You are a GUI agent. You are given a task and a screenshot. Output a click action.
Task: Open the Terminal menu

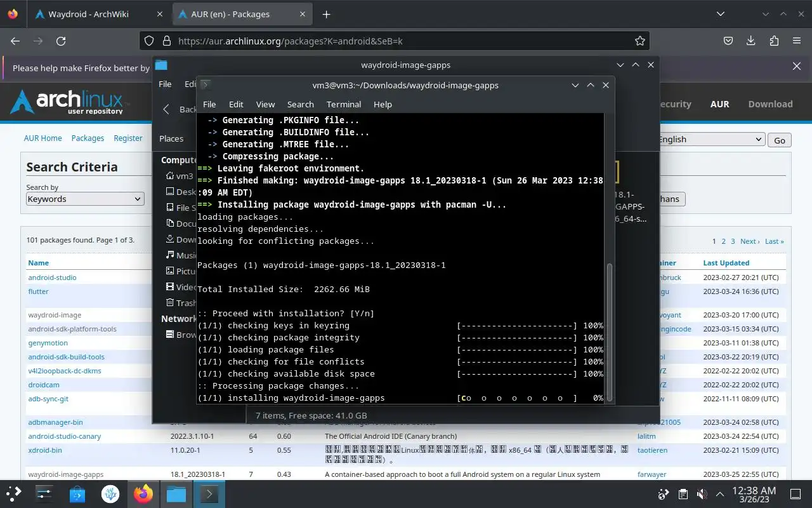point(344,104)
